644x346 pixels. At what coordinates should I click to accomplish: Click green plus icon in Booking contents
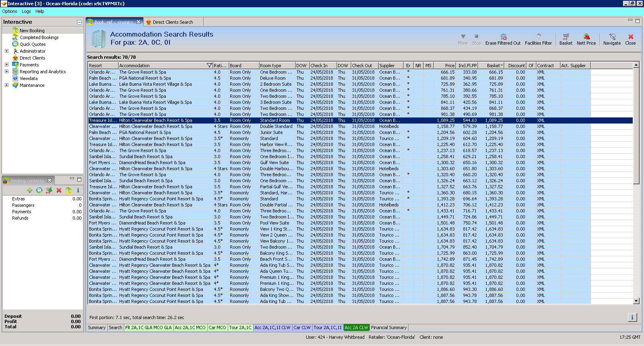click(30, 190)
